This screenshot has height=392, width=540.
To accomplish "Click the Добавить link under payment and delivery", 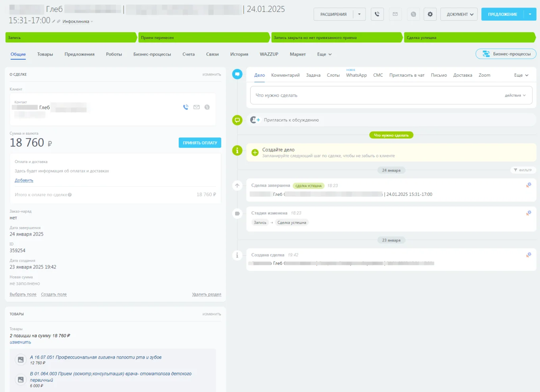I will (24, 180).
